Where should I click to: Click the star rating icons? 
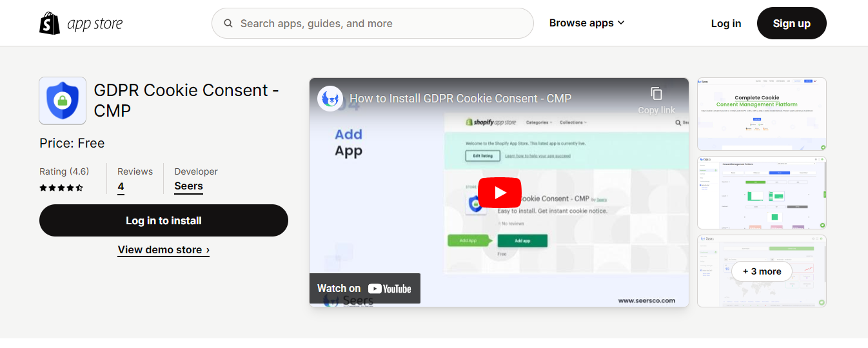[x=61, y=188]
